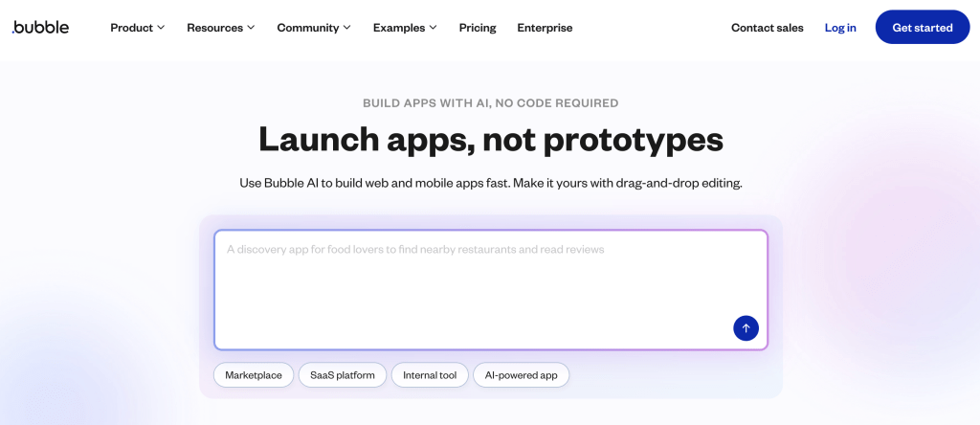Click the Bubble logo
Image resolution: width=980 pixels, height=425 pixels.
[40, 28]
